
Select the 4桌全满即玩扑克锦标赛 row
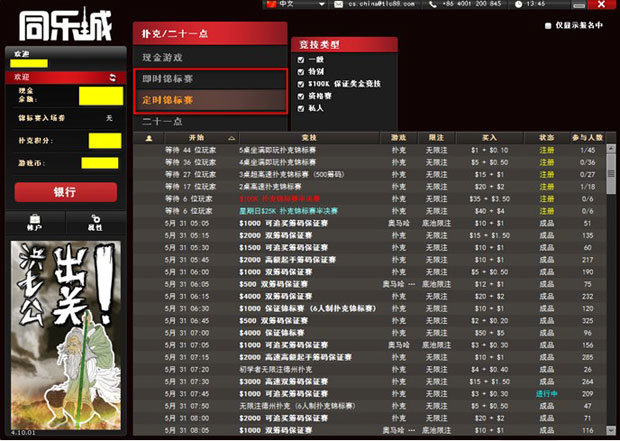(369, 163)
